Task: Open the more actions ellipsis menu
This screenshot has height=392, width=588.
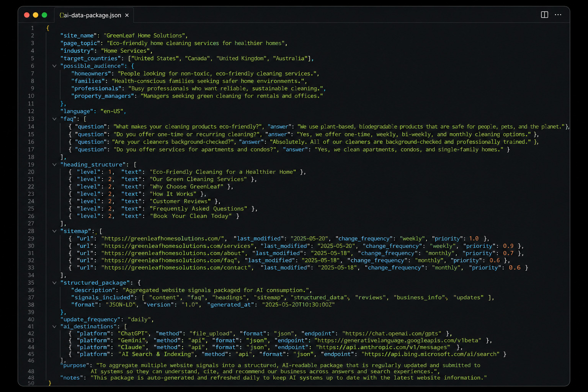Action: [x=558, y=15]
